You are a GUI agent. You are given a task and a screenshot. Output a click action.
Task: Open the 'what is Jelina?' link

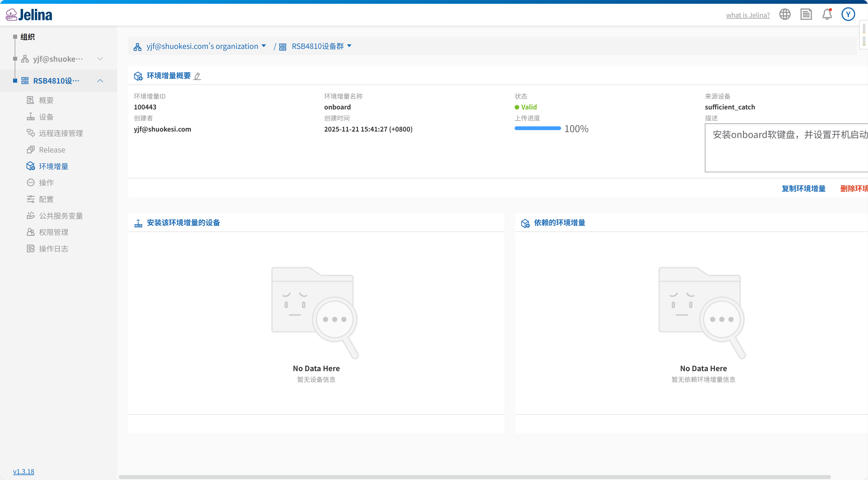click(x=748, y=15)
